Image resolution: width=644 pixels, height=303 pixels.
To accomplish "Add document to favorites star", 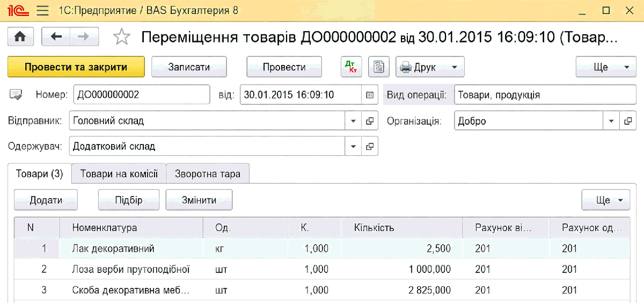I will pos(122,37).
